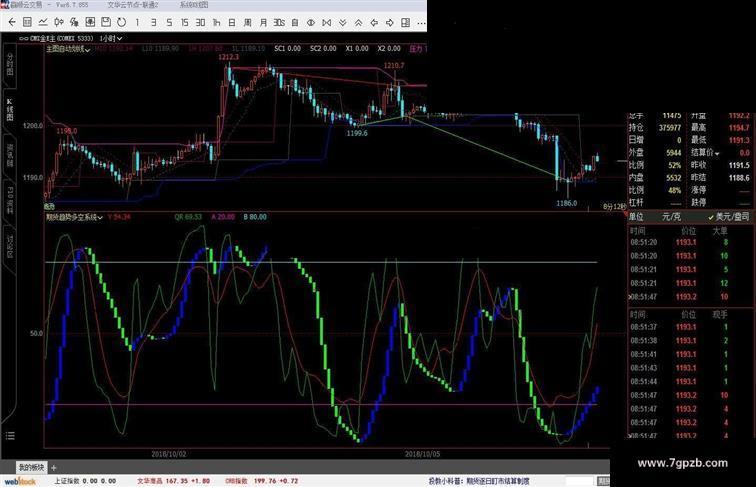
Task: Select the weekly 周 period
Action: pyautogui.click(x=247, y=22)
